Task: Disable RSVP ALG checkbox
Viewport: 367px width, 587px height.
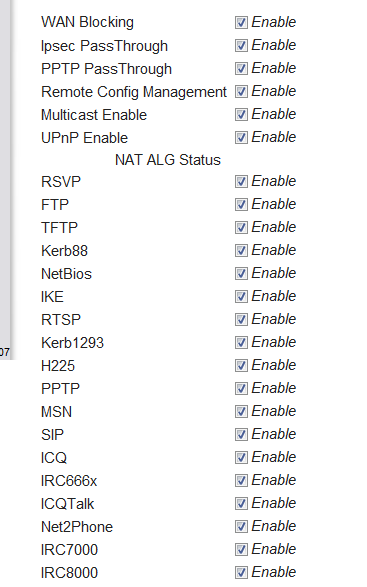Action: pyautogui.click(x=241, y=182)
